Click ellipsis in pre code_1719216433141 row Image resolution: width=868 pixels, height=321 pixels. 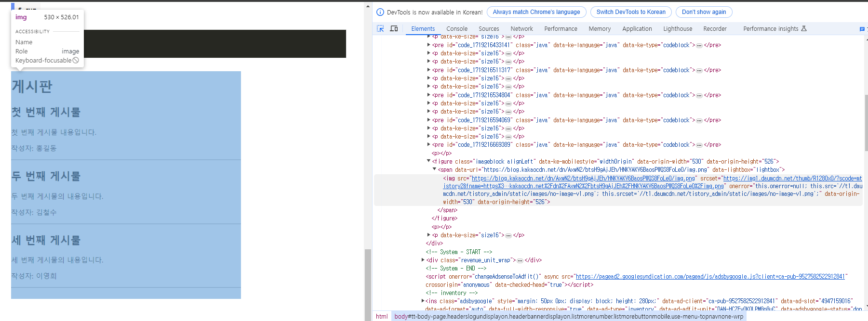pos(699,45)
